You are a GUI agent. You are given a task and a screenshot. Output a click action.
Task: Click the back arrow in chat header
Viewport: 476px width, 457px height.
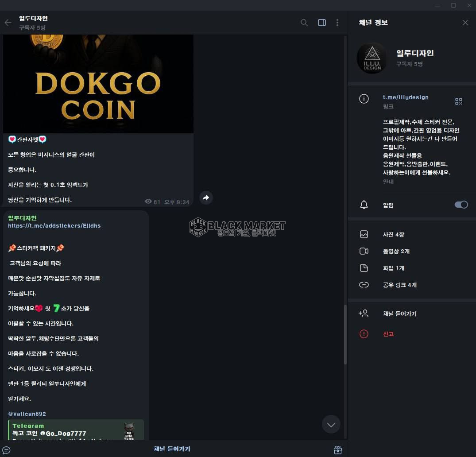tap(8, 23)
